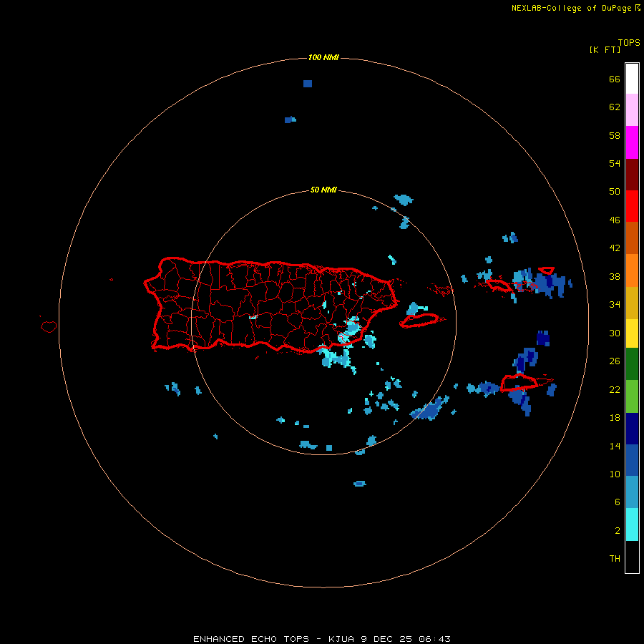The height and width of the screenshot is (644, 644).
Task: Click the white swatch in the tops legend
Action: [x=632, y=79]
